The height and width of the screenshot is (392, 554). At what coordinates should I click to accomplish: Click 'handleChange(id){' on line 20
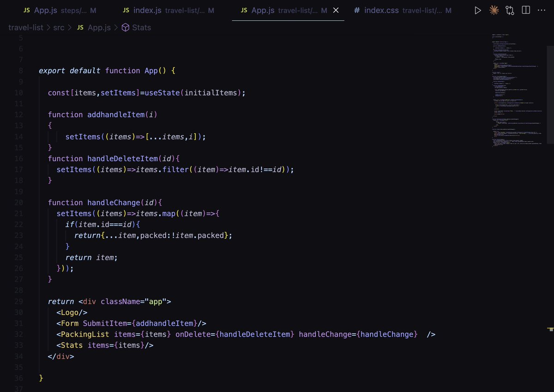coord(125,203)
